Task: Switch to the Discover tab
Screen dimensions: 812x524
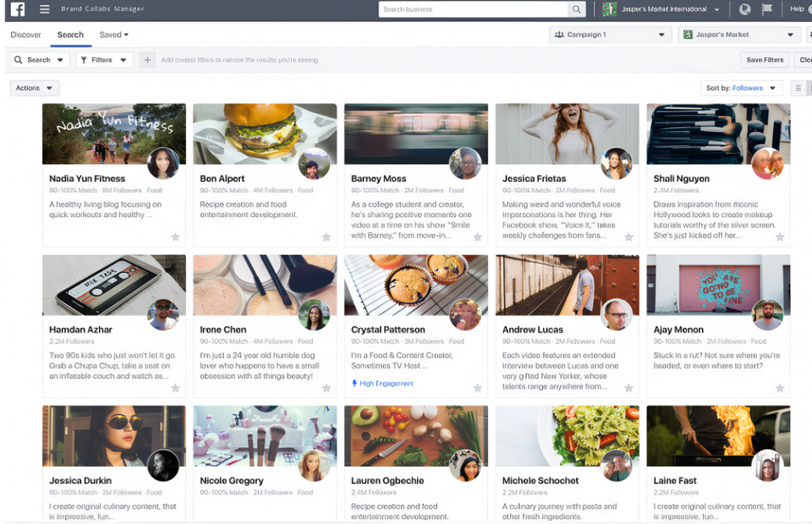Action: 26,35
